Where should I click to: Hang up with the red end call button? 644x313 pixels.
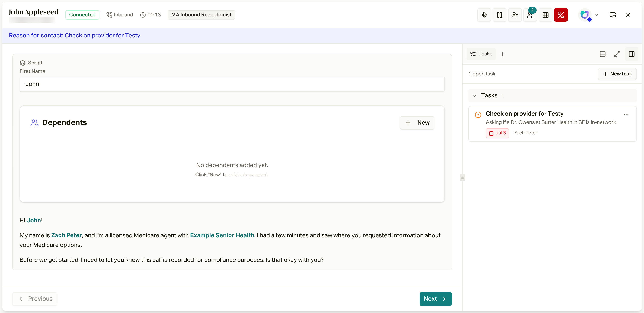coord(561,15)
